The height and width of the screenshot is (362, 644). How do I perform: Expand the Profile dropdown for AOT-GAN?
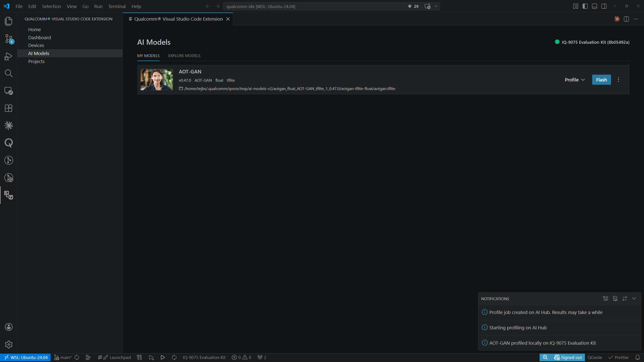tap(575, 80)
